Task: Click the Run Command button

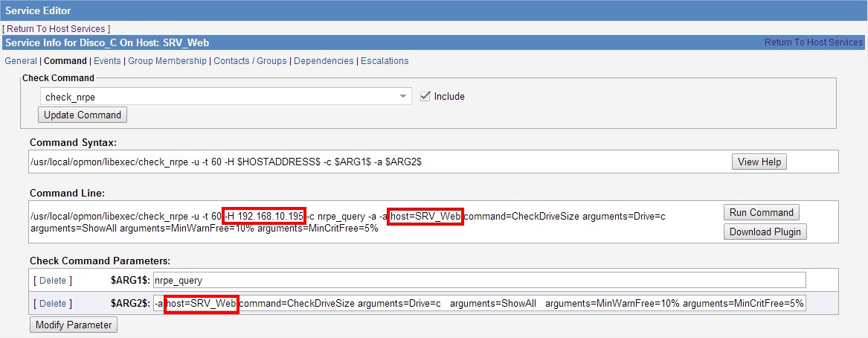Action: pos(762,212)
